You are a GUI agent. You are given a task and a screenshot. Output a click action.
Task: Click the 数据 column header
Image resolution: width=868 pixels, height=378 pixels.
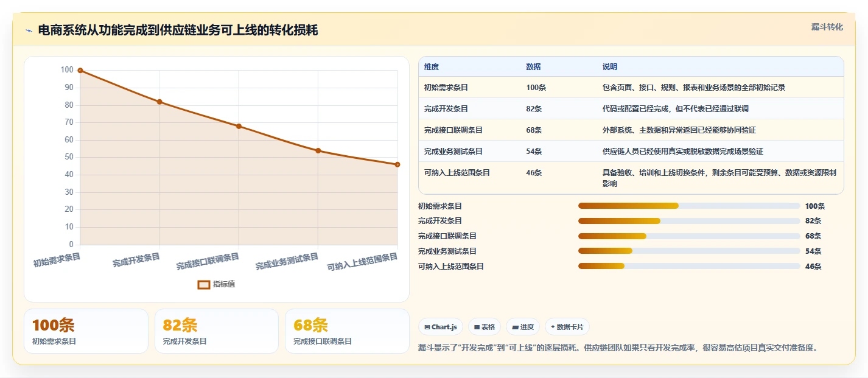533,67
